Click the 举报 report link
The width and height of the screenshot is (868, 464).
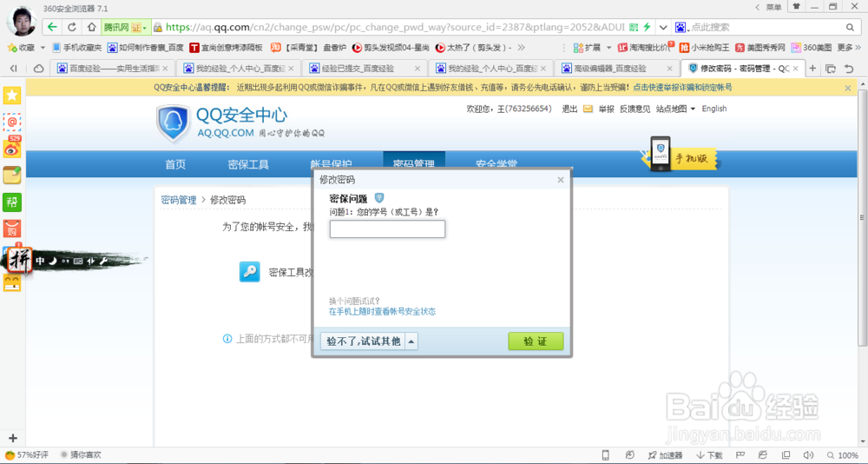tap(606, 109)
